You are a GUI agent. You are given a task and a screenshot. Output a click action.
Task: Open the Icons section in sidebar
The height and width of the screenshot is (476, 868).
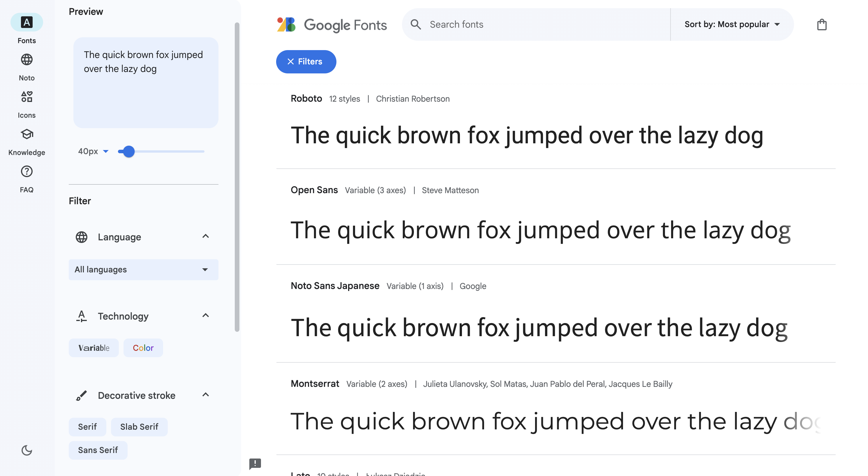point(27,97)
